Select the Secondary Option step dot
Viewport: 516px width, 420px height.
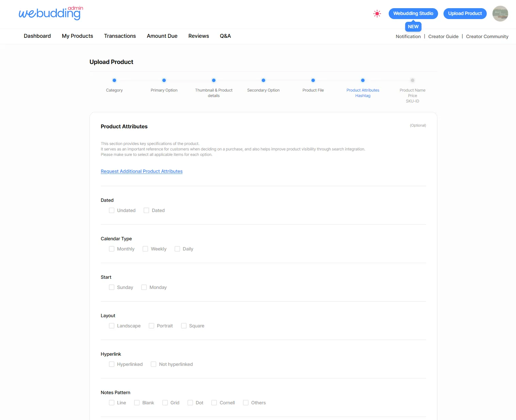point(263,80)
